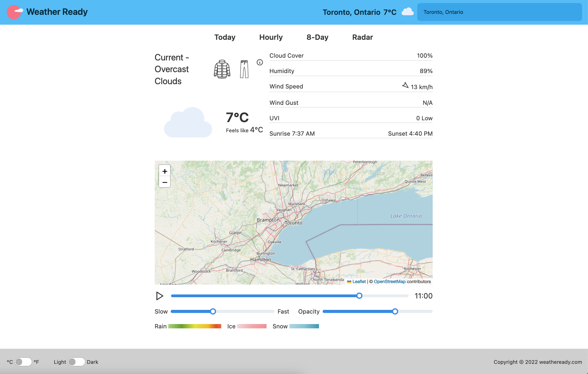Image resolution: width=588 pixels, height=374 pixels.
Task: Click the Cloud Cover 100% value
Action: pos(425,55)
